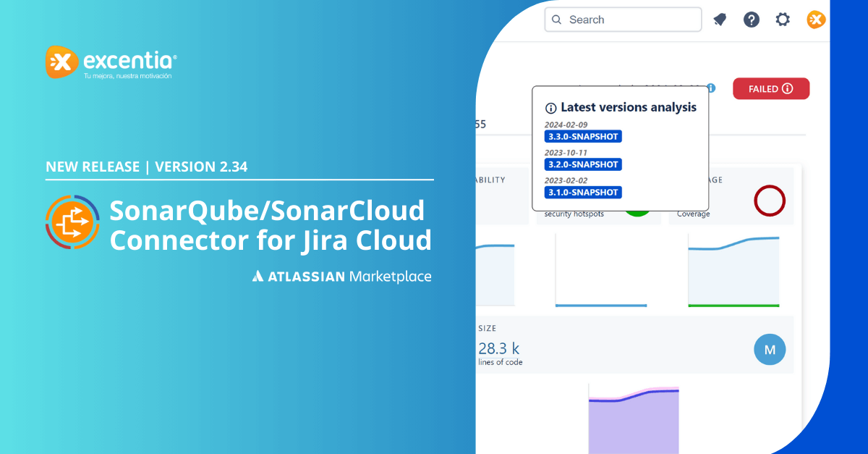Screen dimensions: 868x454
Task: Click the SIZE card heading
Action: pos(487,328)
